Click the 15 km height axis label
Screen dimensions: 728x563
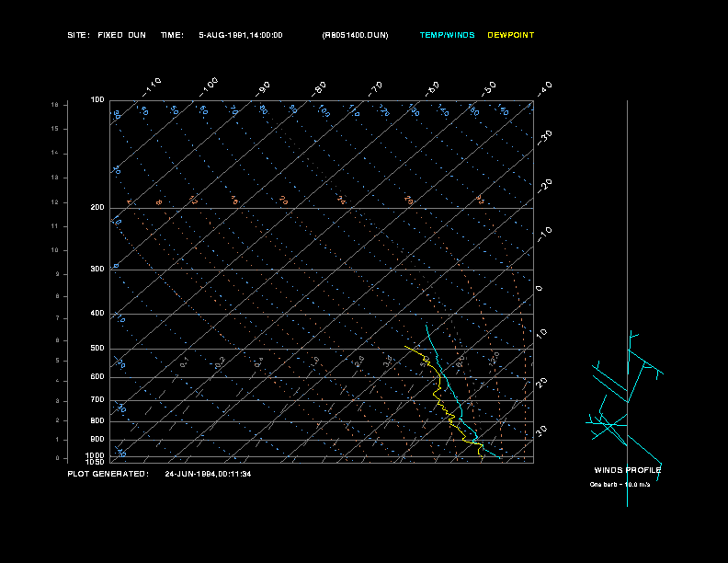[x=55, y=129]
